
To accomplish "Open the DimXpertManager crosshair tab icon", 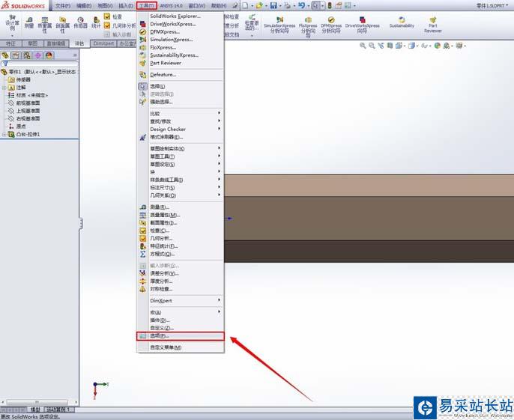I will point(38,55).
